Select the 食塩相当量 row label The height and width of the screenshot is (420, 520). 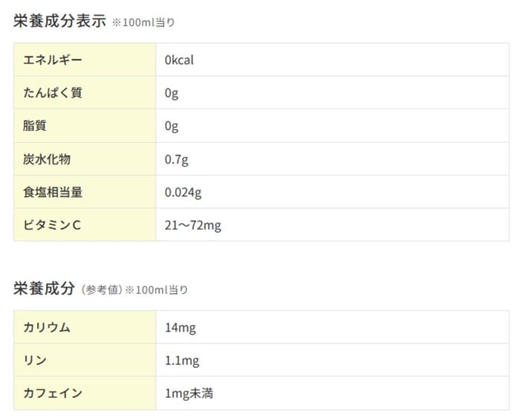53,192
